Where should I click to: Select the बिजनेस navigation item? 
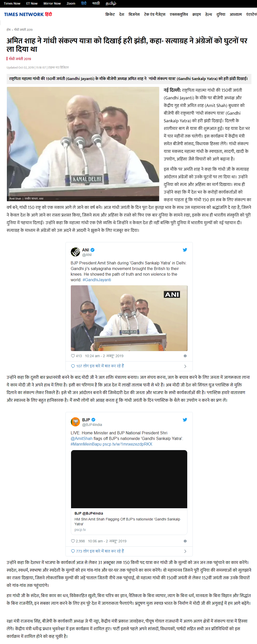click(134, 15)
